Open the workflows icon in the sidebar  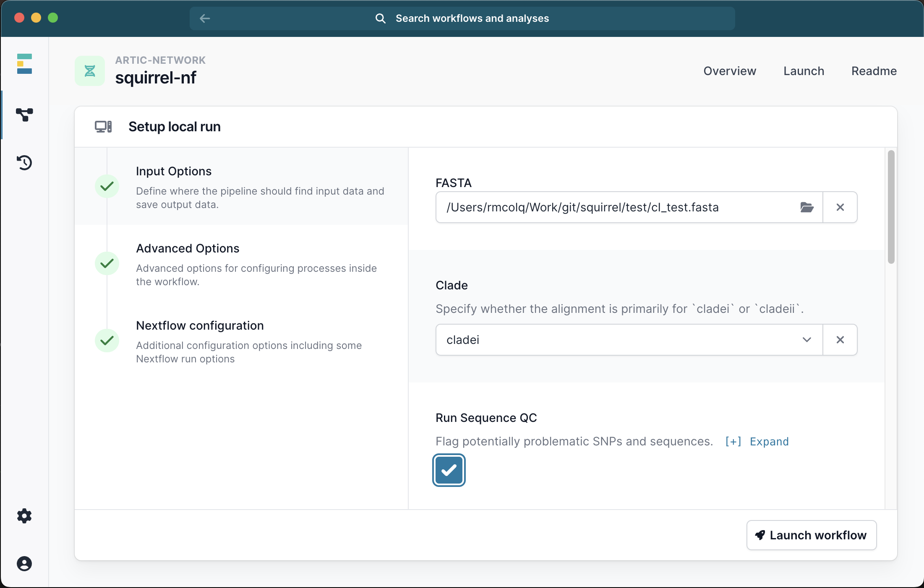(24, 114)
